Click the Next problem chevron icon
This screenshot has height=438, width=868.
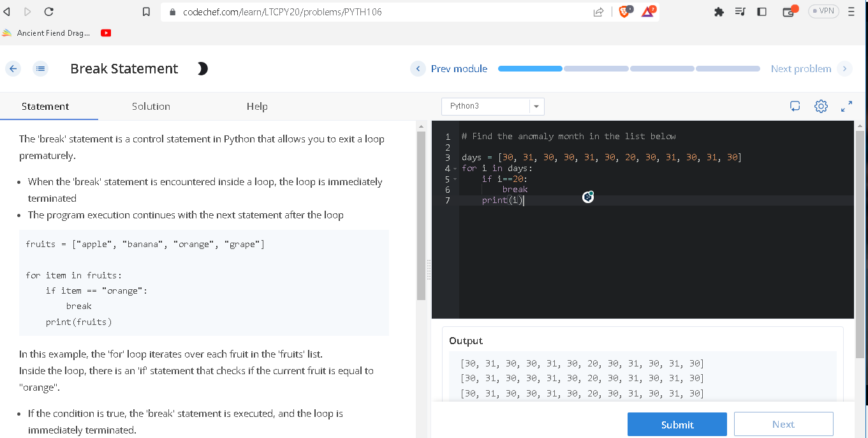tap(845, 69)
